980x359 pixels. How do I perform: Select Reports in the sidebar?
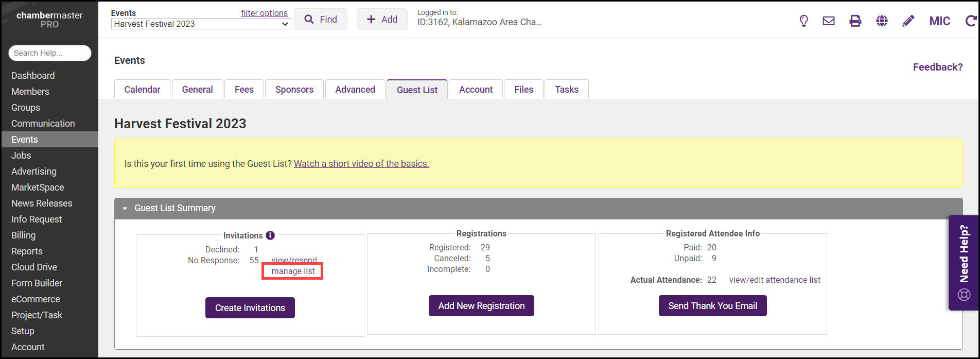[x=27, y=251]
